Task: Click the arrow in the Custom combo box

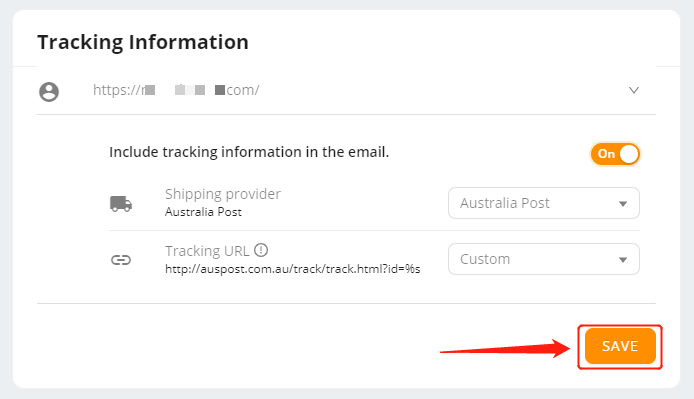Action: click(623, 260)
